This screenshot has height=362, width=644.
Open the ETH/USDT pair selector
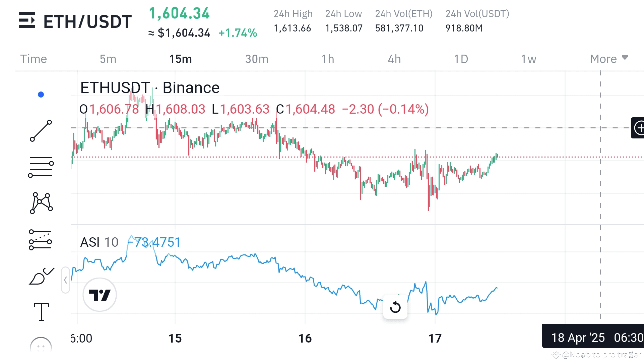pyautogui.click(x=87, y=21)
